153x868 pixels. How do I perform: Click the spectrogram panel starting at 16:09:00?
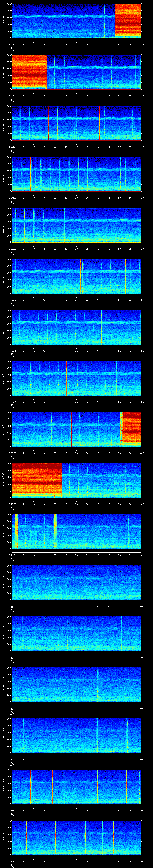tap(76, 429)
